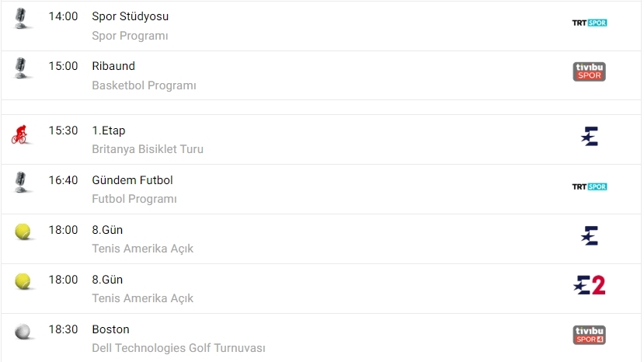Click the 16:40 time of Gündem Futbol
Viewport: 644px width, 362px height.
coord(63,180)
